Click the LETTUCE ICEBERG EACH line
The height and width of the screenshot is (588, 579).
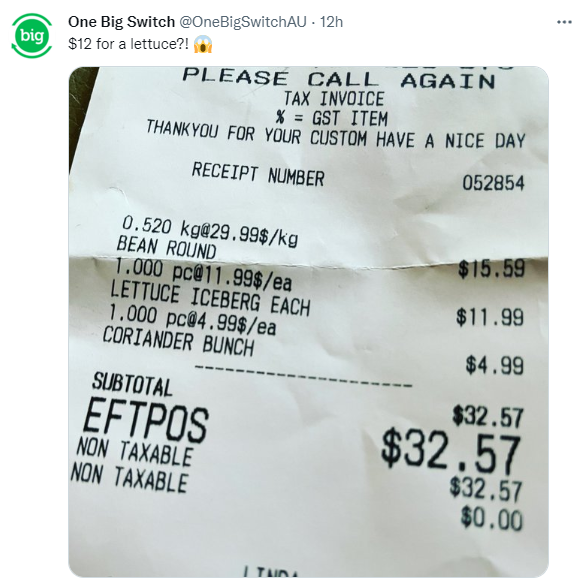210,299
